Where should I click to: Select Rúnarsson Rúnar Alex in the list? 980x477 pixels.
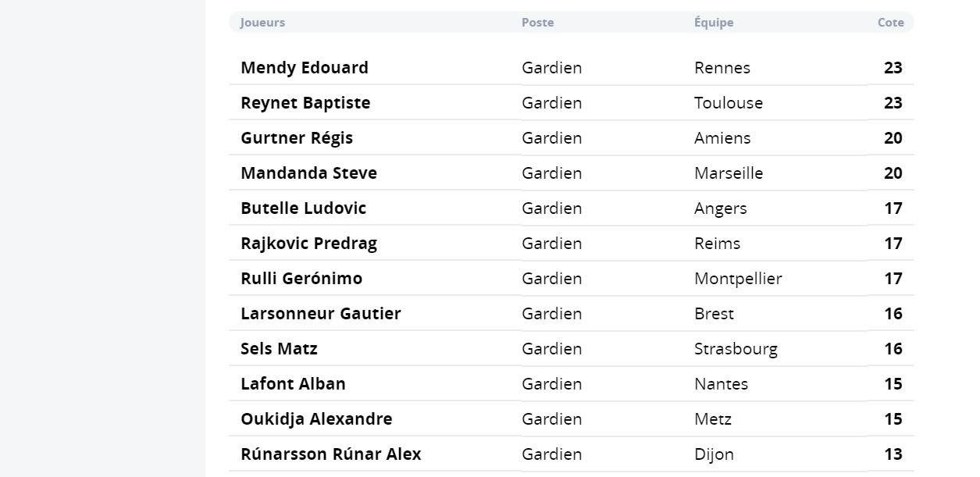(x=330, y=454)
